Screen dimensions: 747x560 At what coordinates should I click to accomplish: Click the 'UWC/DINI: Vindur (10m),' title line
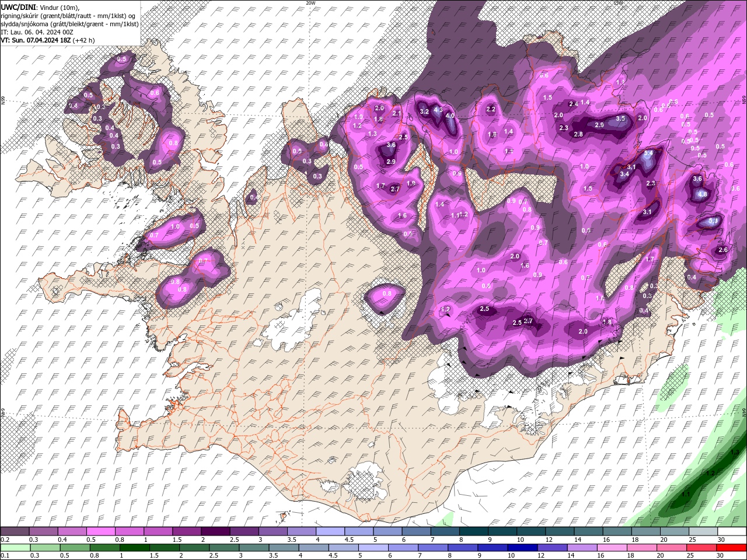[40, 6]
